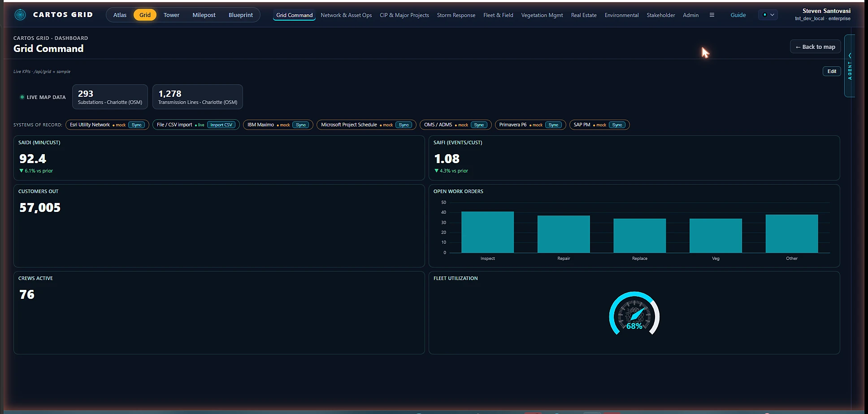Click the Edit dashboard button
This screenshot has height=414, width=868.
(832, 71)
